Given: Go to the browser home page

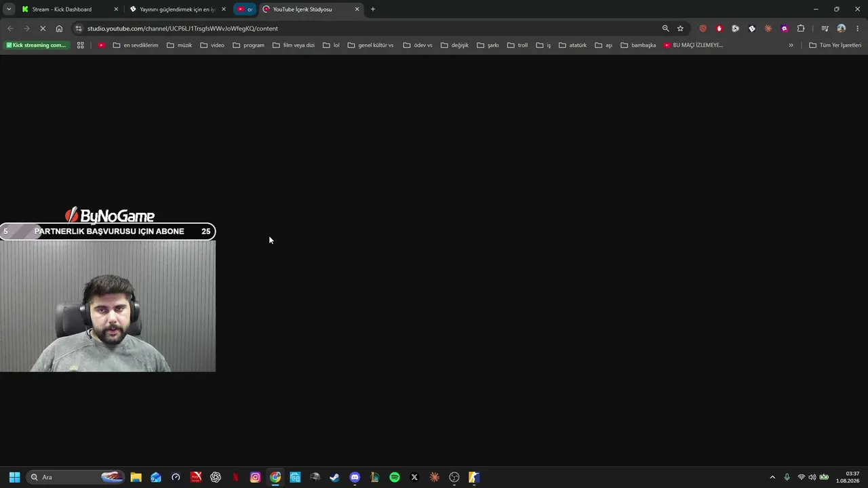Looking at the screenshot, I should tap(59, 28).
